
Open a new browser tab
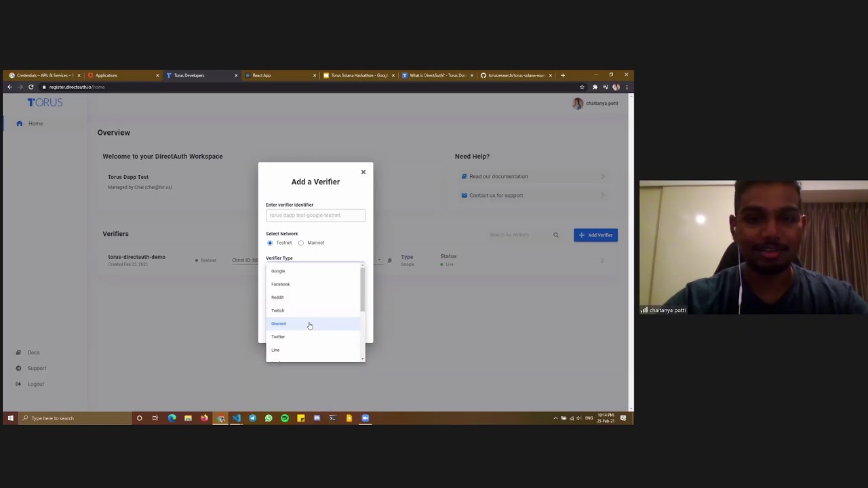pos(563,75)
